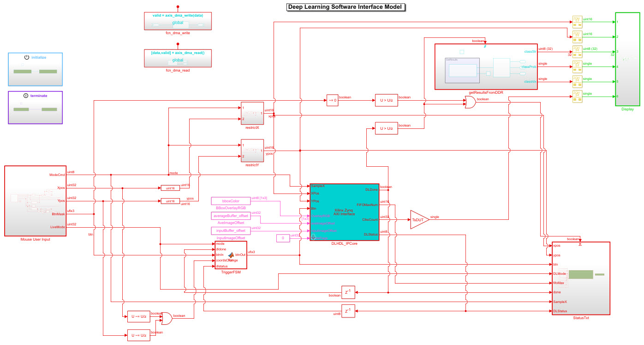The height and width of the screenshot is (345, 644).
Task: Select the U ~= U/z block on the Xpos signal
Action: 139,316
